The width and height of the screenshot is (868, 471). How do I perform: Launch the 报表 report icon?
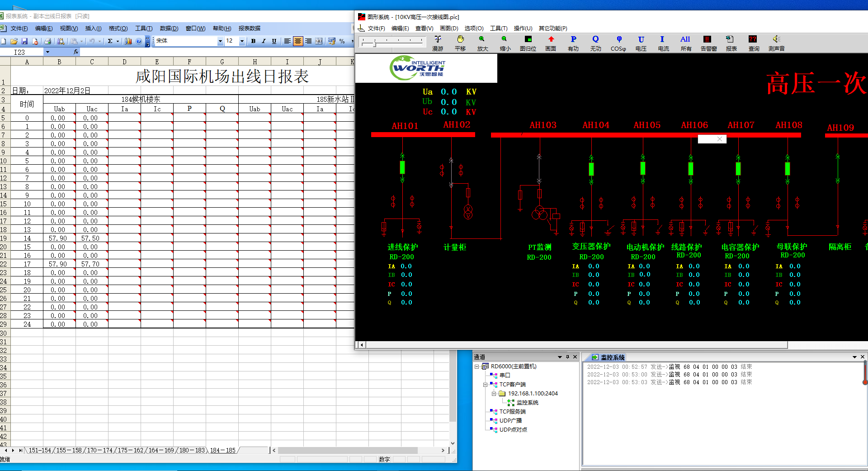click(x=731, y=43)
